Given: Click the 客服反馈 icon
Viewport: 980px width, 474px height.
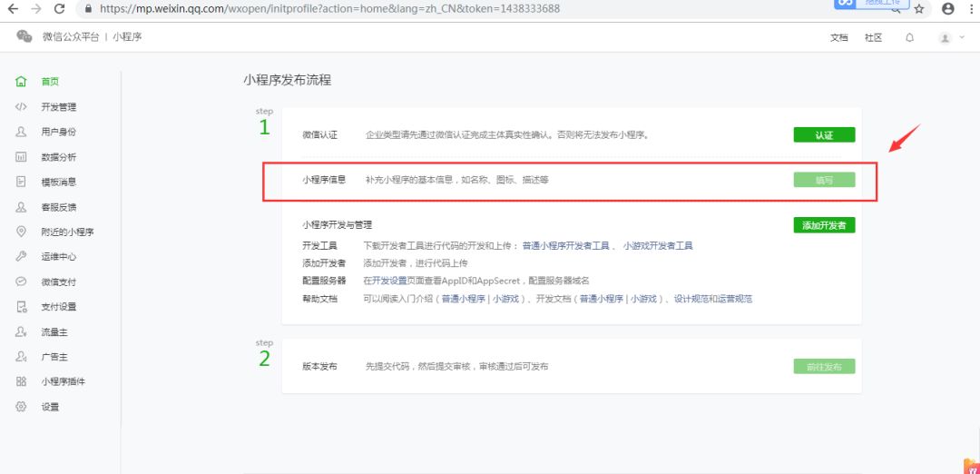Looking at the screenshot, I should (21, 207).
